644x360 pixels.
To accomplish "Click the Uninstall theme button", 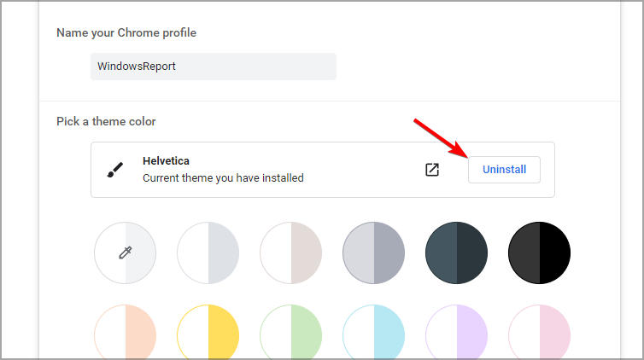I will click(x=504, y=170).
